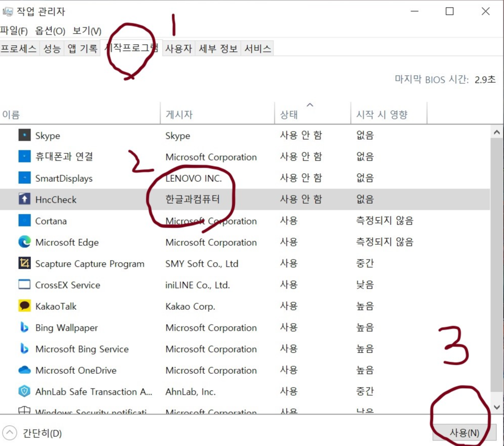Select the 휴대폰과 연결 row name
Viewport: 504px width, 446px height.
point(64,156)
